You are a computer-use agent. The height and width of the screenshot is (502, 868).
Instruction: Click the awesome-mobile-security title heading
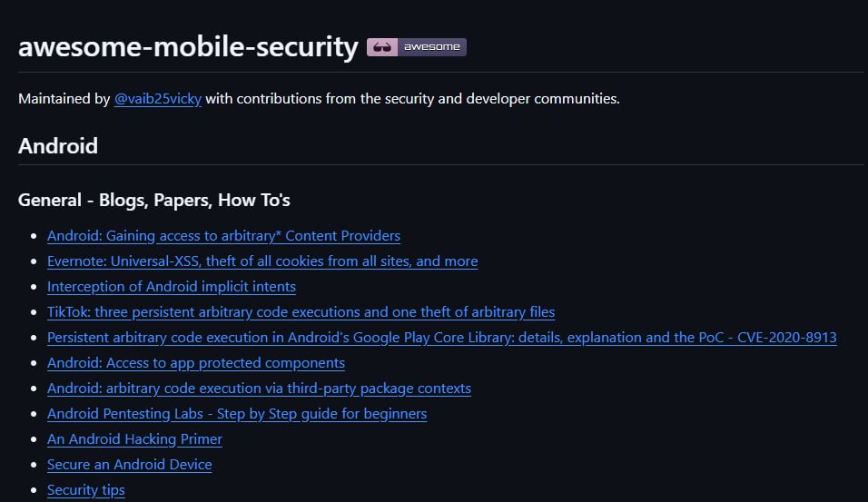pyautogui.click(x=188, y=47)
